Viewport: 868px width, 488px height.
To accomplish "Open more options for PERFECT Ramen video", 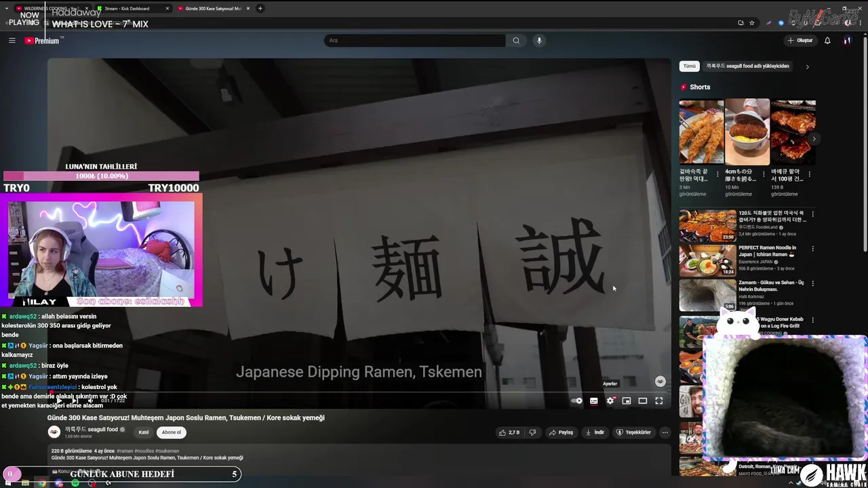I will (x=812, y=249).
